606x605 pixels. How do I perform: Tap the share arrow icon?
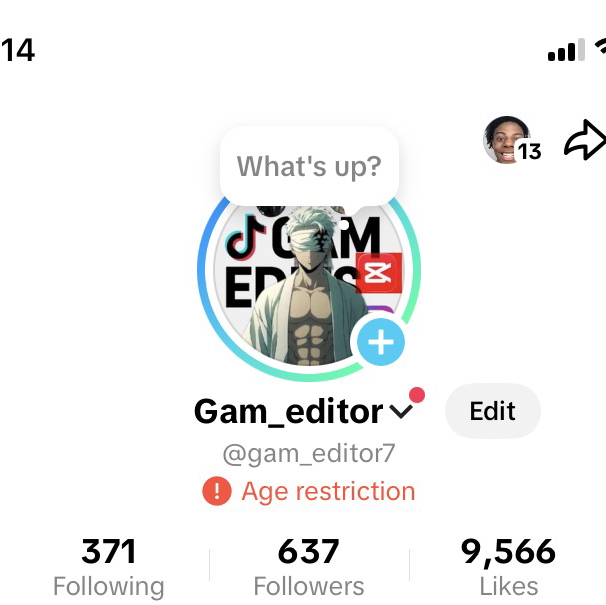(x=586, y=140)
